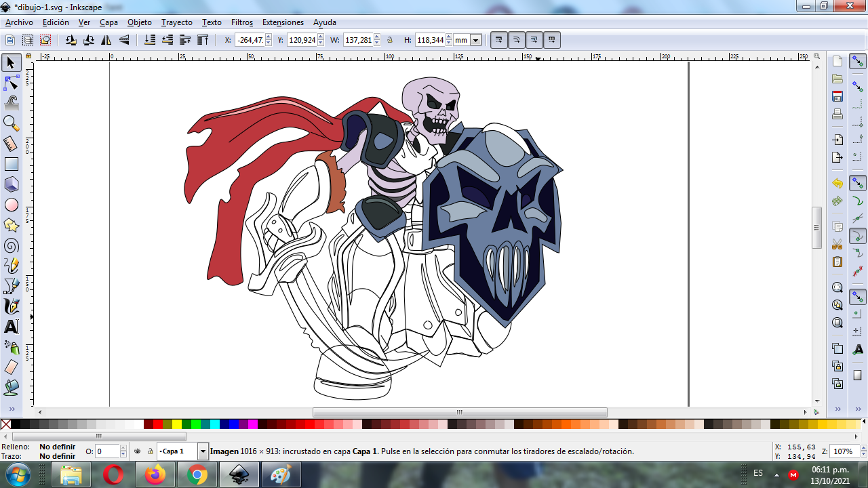Click Deselect icon in tool controls
This screenshot has height=488, width=868.
coord(45,40)
